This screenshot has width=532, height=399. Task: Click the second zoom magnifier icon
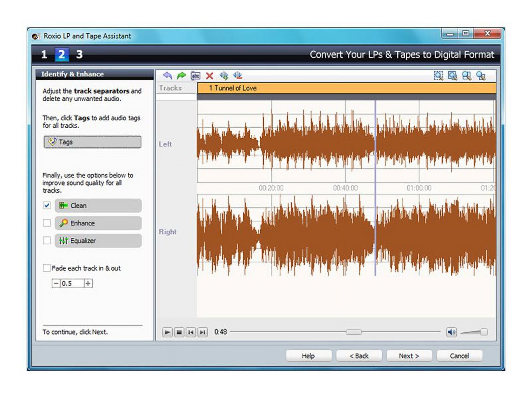pos(453,76)
